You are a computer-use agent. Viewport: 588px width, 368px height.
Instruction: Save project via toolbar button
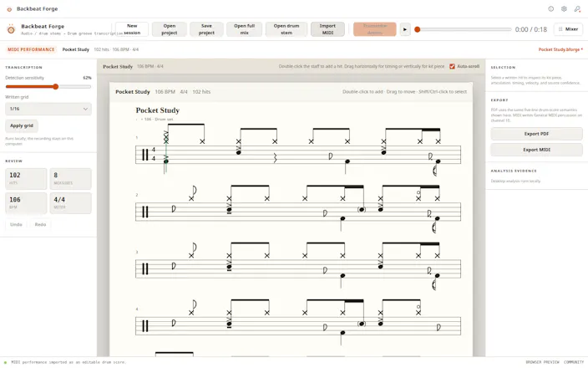pos(206,29)
